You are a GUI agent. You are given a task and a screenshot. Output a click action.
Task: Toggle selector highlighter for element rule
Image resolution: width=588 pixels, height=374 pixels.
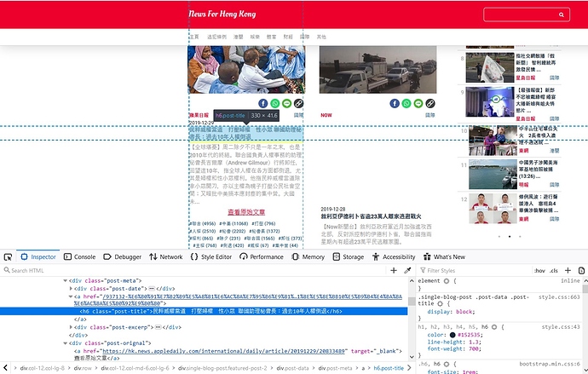pos(447,280)
